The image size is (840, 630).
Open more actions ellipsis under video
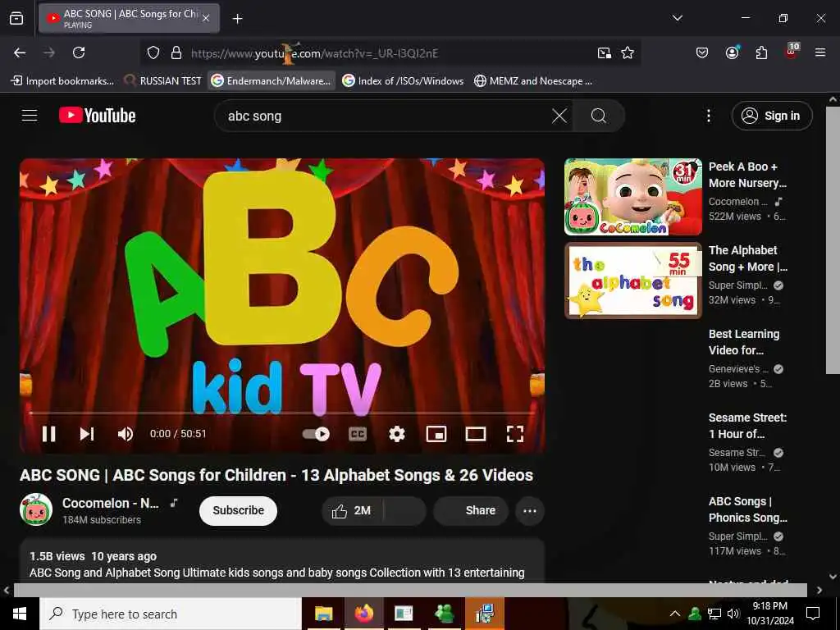click(x=530, y=510)
